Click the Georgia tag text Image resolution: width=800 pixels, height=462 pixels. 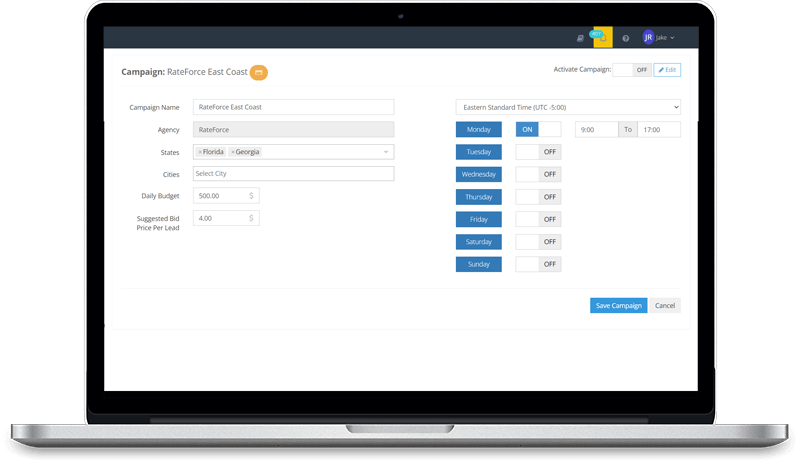pos(247,152)
